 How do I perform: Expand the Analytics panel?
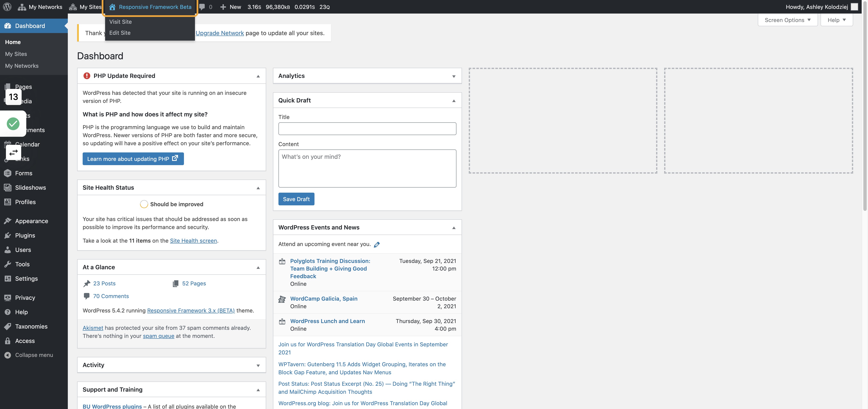tap(454, 76)
